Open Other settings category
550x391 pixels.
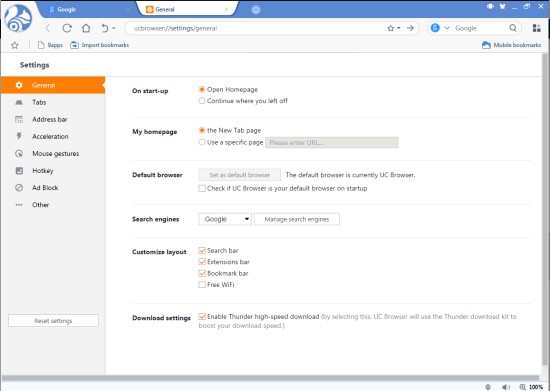coord(53,205)
